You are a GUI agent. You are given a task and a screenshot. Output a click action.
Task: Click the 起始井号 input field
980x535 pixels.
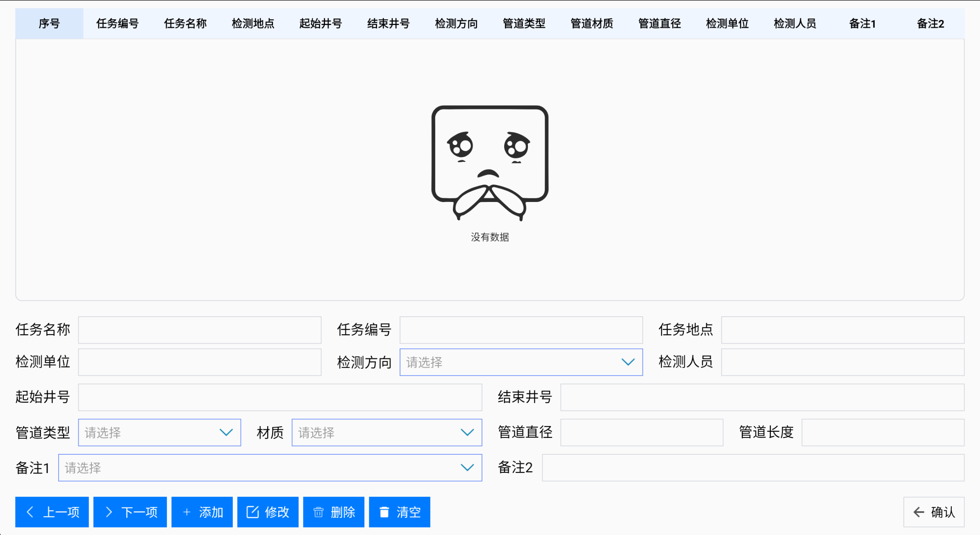[x=280, y=397]
